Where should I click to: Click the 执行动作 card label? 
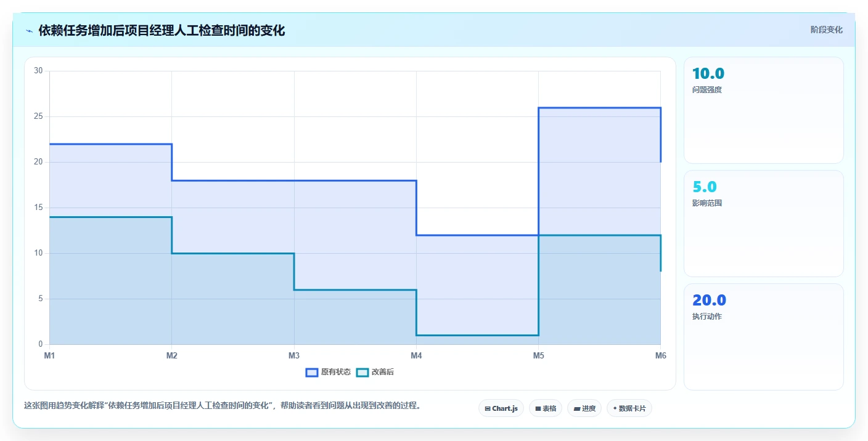(x=707, y=317)
